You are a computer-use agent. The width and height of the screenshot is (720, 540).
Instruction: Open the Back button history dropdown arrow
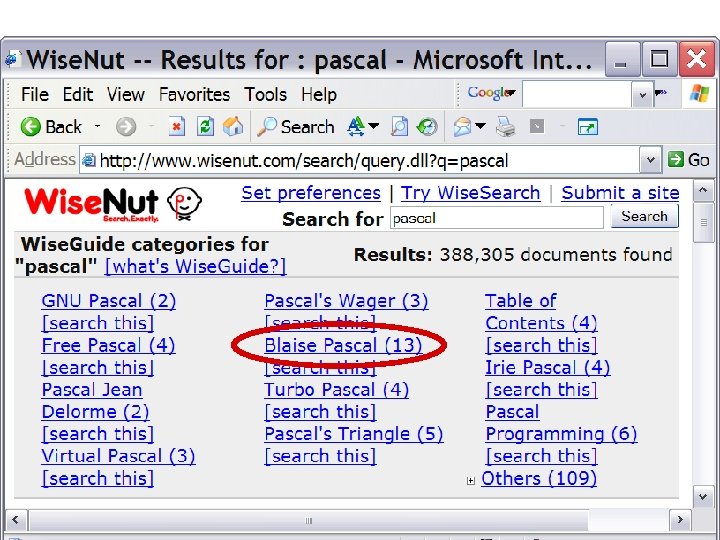click(97, 126)
